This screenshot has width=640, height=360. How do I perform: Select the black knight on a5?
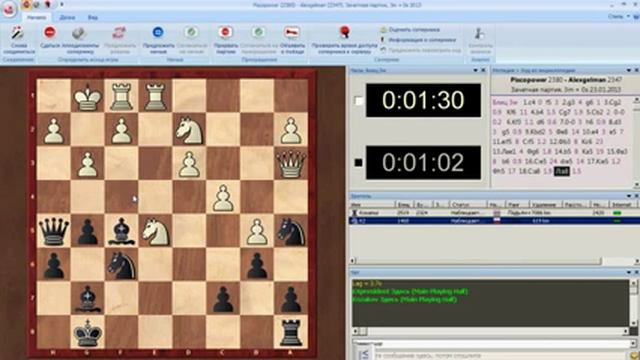(x=291, y=231)
